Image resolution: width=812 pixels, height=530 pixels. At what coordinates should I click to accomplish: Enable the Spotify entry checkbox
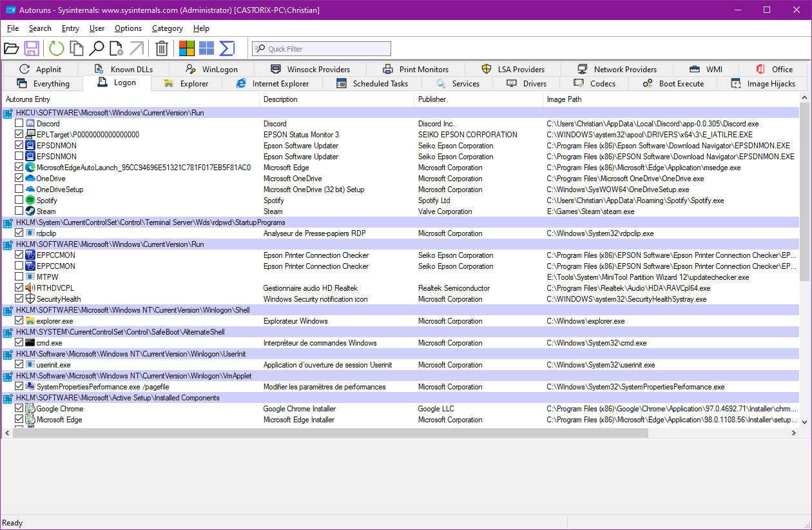pyautogui.click(x=19, y=201)
